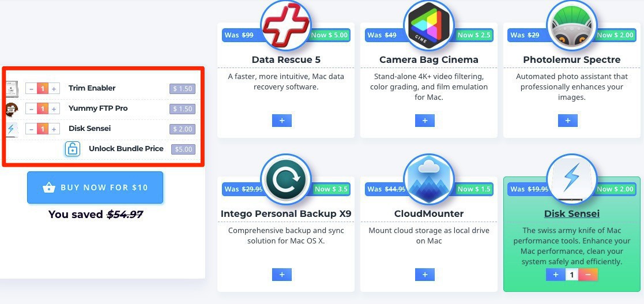Click the CloudMounter mountain cloud icon
This screenshot has height=304, width=644.
tap(429, 179)
